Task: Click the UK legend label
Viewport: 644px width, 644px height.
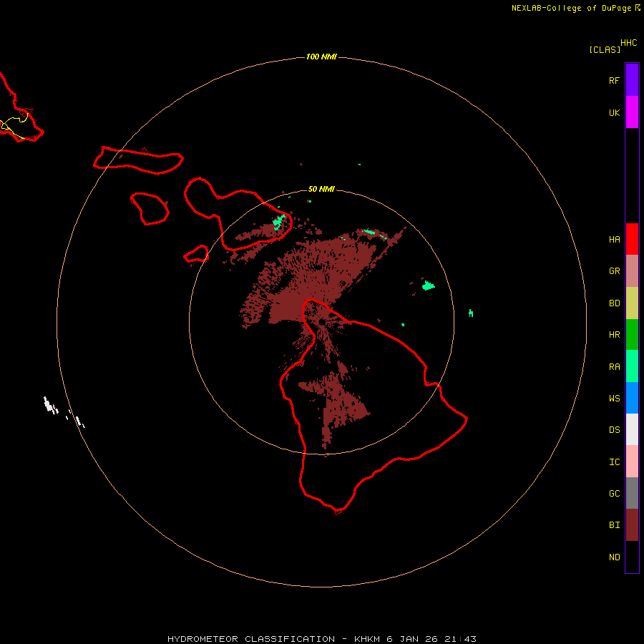Action: (614, 113)
